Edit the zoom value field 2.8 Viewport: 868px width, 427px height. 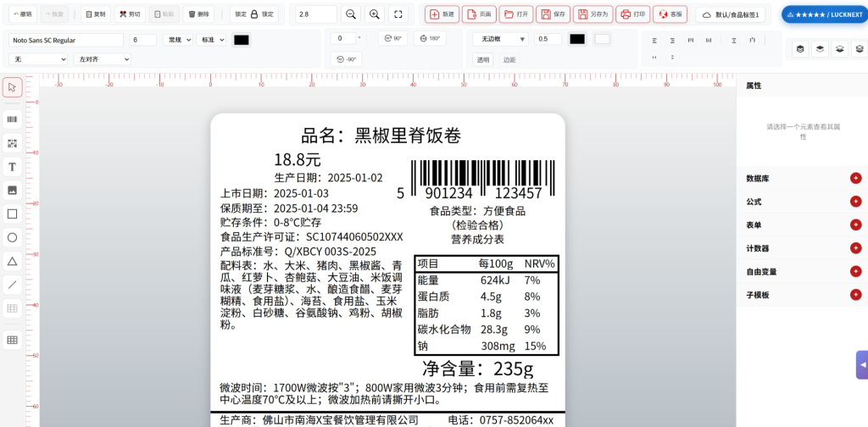(316, 14)
